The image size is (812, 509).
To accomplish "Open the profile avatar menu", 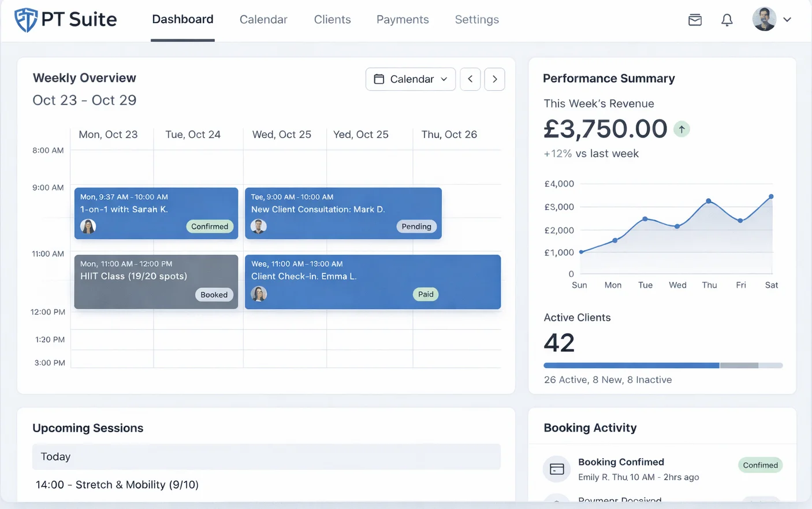I will coord(765,18).
